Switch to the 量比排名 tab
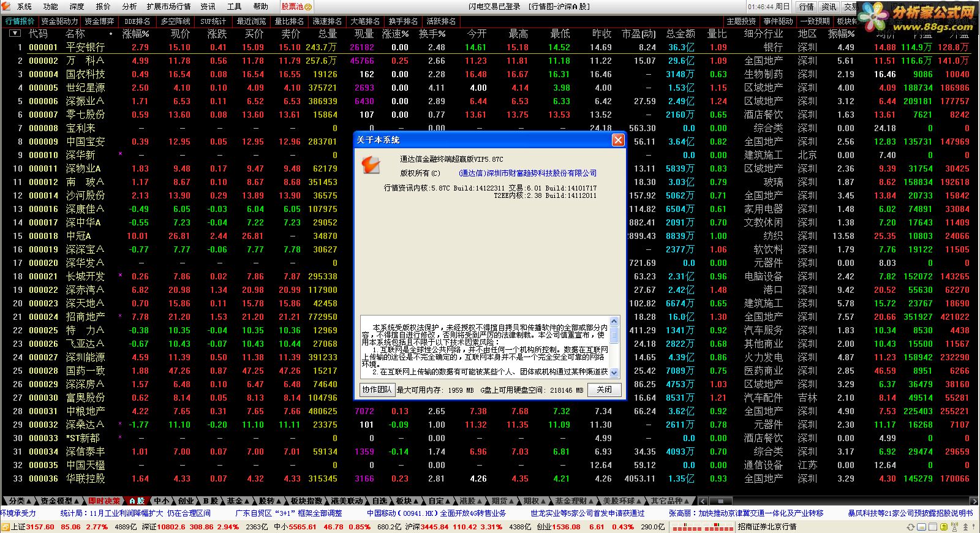This screenshot has height=533, width=980. click(289, 21)
